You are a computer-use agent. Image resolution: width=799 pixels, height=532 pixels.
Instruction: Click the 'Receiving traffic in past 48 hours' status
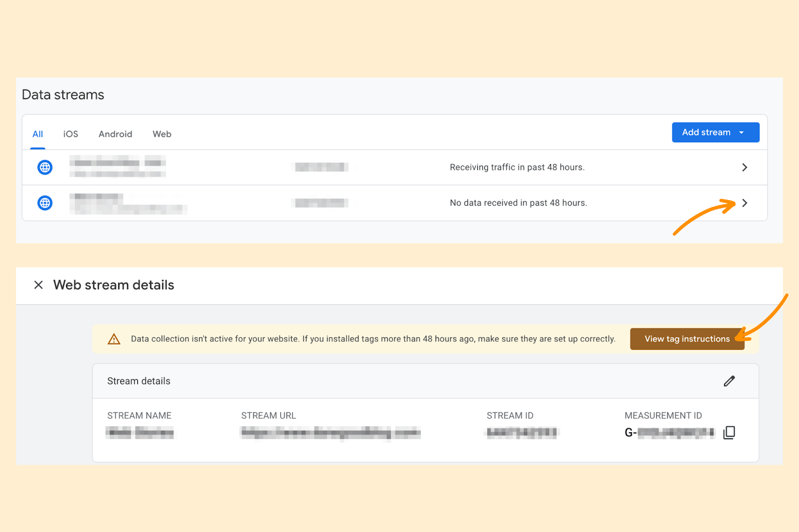coord(517,167)
